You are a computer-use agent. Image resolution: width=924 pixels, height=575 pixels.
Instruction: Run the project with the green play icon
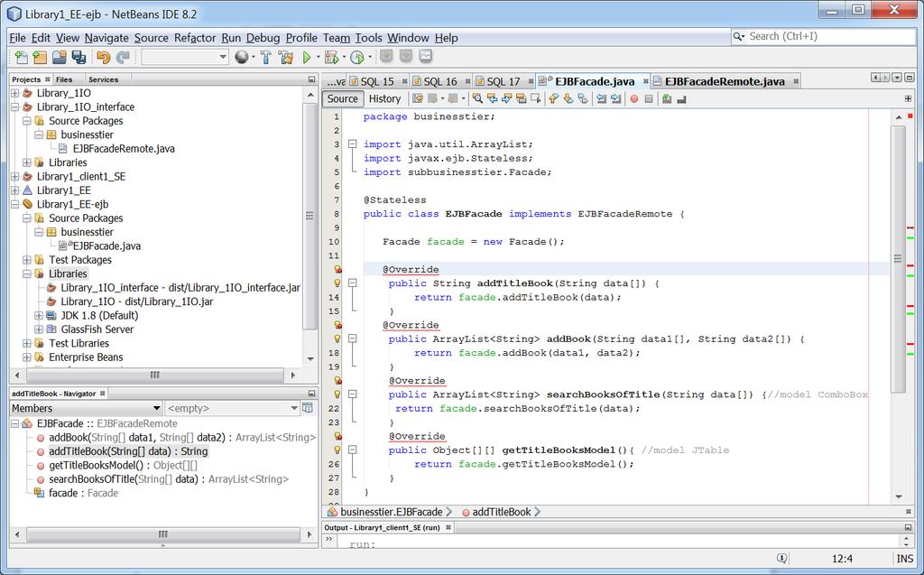point(307,57)
